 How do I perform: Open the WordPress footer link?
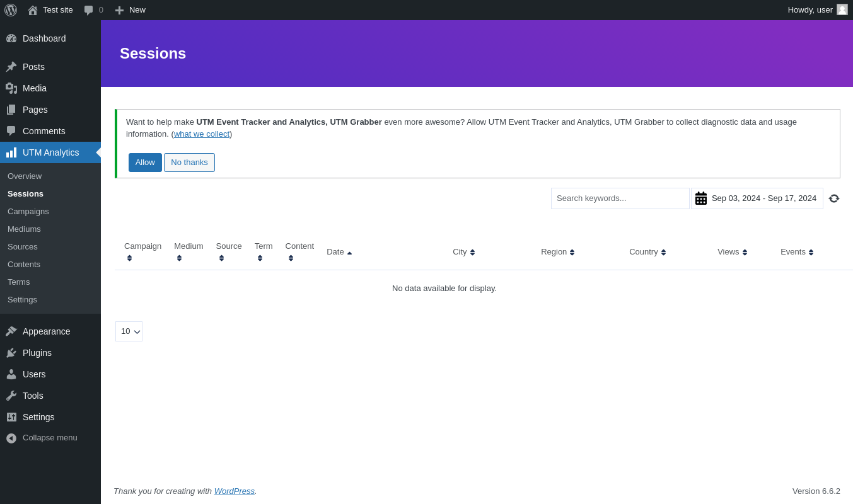[235, 491]
